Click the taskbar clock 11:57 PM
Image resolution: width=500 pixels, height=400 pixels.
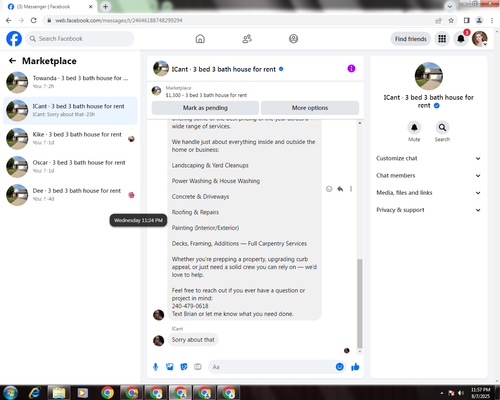pos(480,390)
